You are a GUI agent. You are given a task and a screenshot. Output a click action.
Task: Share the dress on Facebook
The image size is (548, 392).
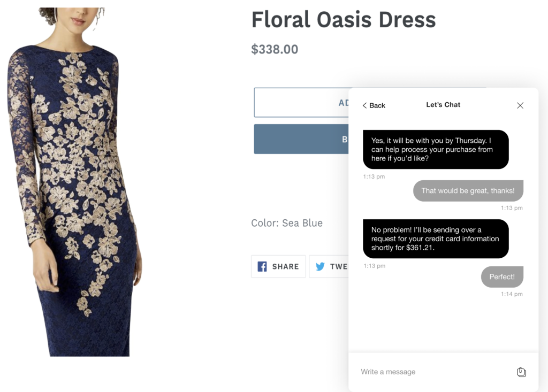[x=278, y=266]
